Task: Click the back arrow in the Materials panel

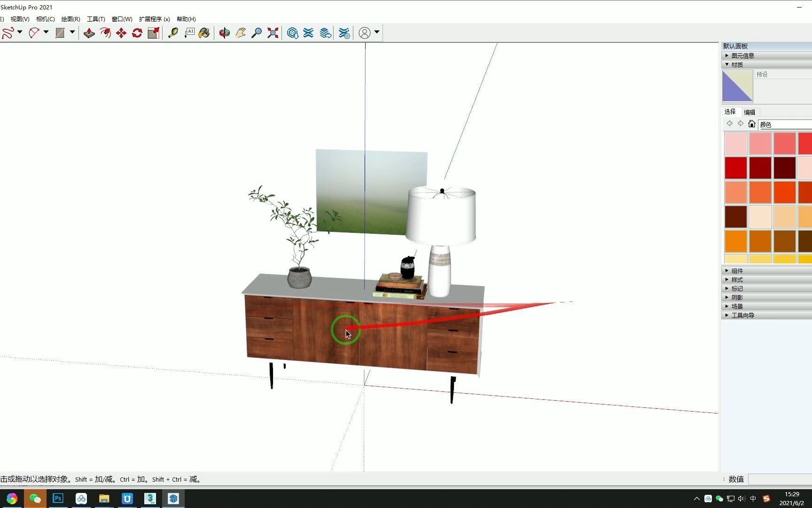Action: [x=730, y=123]
